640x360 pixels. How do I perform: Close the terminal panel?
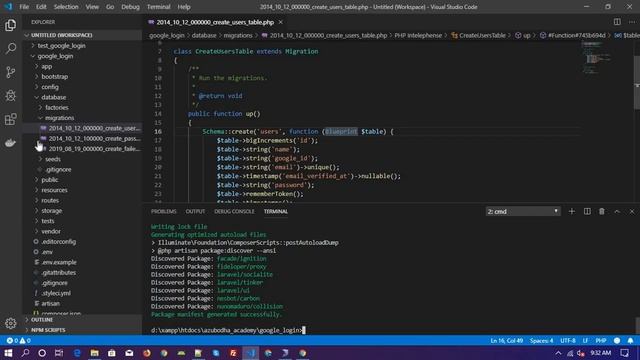tap(632, 211)
